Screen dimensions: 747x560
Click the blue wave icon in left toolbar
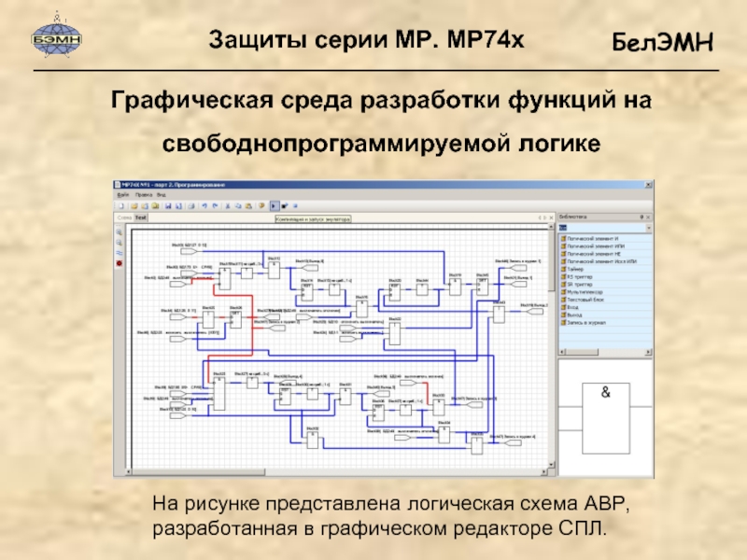(x=120, y=253)
